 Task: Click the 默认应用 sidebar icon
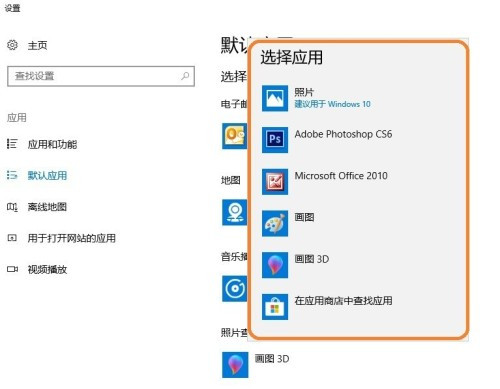pyautogui.click(x=12, y=175)
